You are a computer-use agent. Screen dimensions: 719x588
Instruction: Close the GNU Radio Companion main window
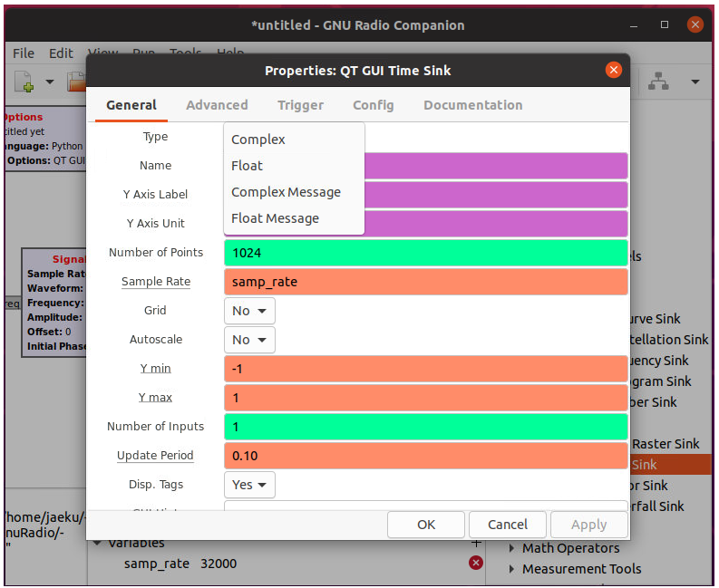(695, 24)
